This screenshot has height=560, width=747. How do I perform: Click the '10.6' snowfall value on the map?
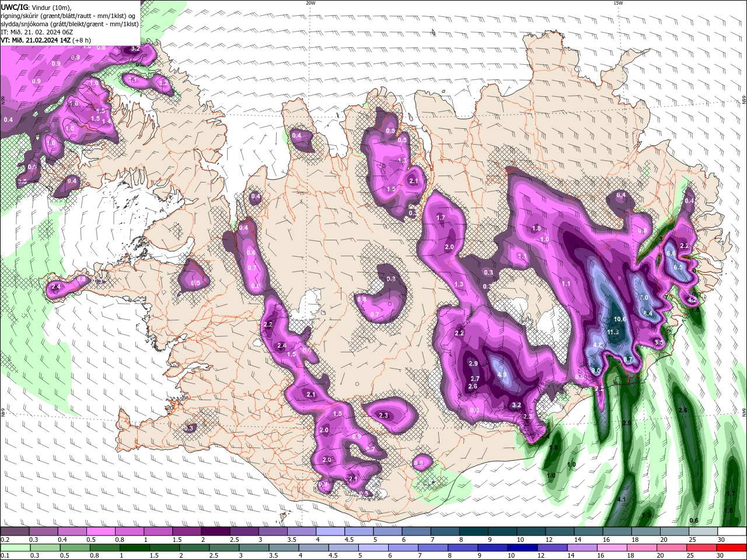(x=620, y=319)
